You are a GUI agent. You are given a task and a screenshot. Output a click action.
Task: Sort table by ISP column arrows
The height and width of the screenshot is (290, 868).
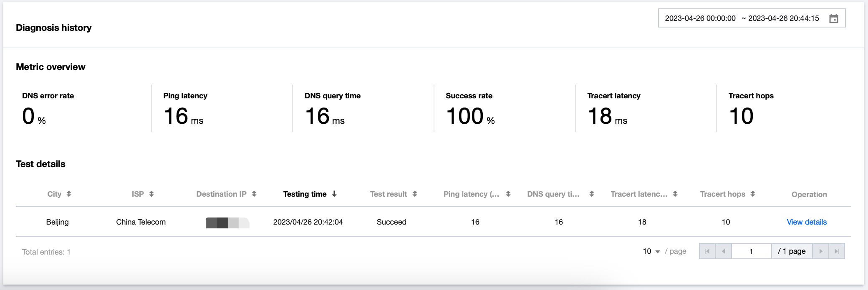point(151,194)
